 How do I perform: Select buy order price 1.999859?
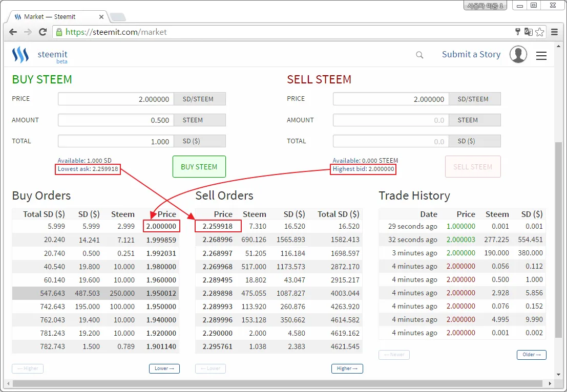(x=161, y=240)
